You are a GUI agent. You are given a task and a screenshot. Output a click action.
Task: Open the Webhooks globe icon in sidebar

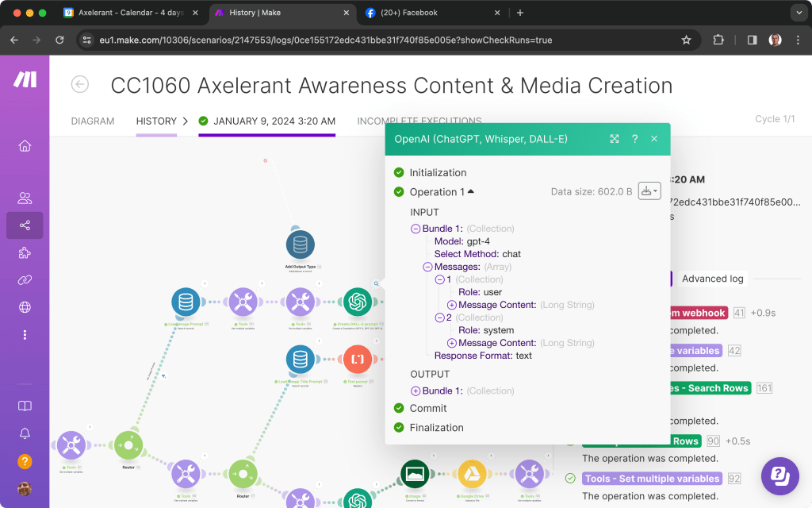[25, 307]
